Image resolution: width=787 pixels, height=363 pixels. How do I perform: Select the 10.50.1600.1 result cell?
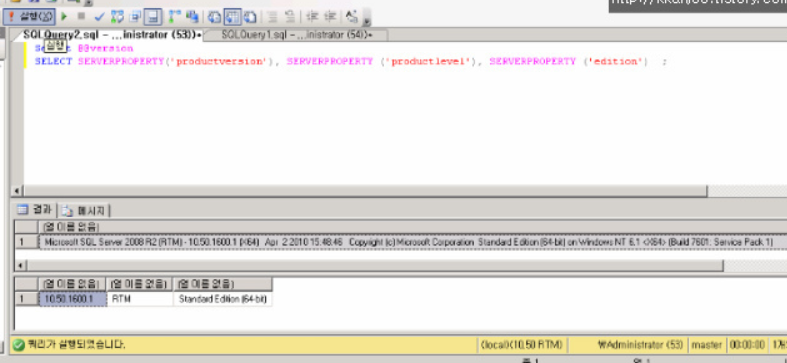pos(73,299)
